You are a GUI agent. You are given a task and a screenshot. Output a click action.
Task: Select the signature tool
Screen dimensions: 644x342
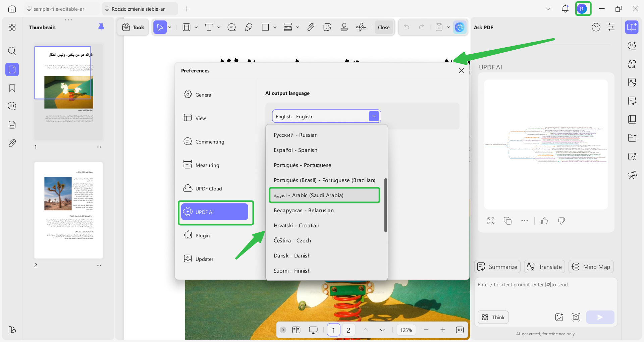click(x=361, y=27)
